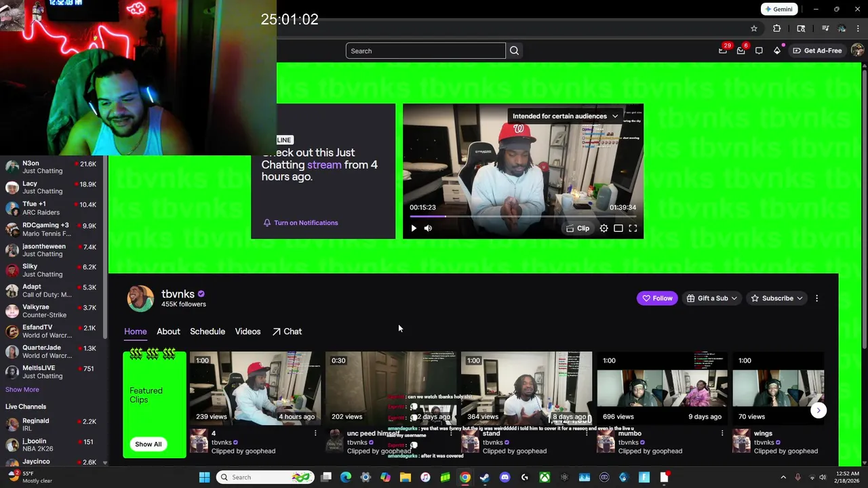The width and height of the screenshot is (868, 488).
Task: Enter fullscreen on the video player
Action: pos(633,228)
